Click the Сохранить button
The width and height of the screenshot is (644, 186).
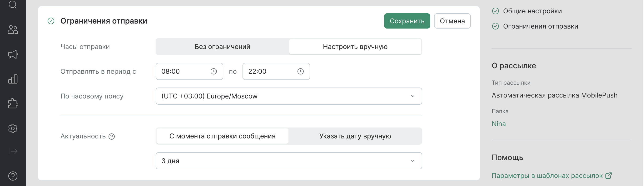point(407,21)
